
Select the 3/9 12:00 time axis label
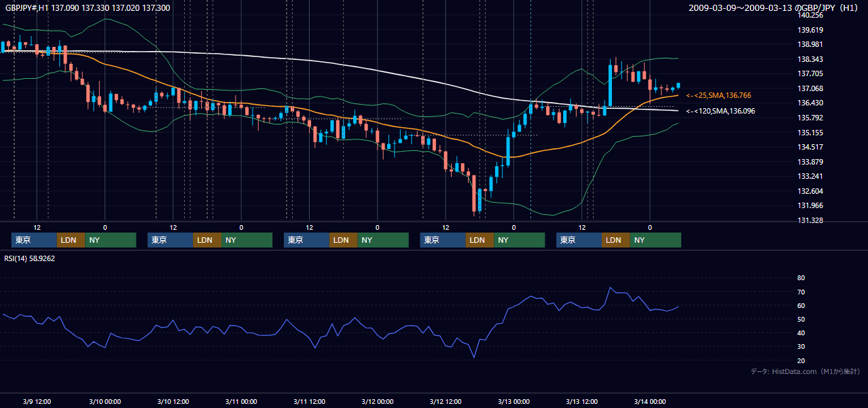37,401
